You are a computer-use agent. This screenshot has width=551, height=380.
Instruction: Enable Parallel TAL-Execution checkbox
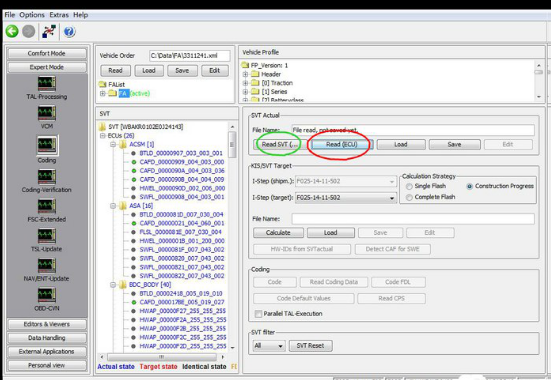(x=258, y=314)
